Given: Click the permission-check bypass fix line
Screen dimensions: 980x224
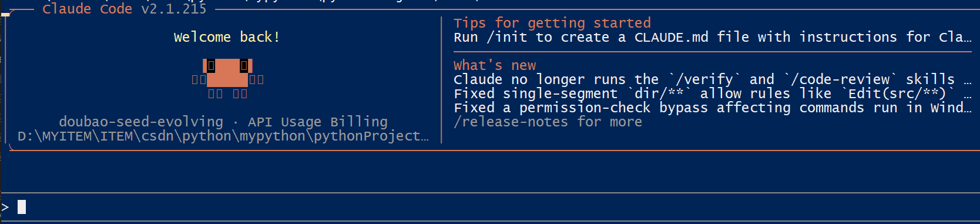Looking at the screenshot, I should (x=713, y=108).
